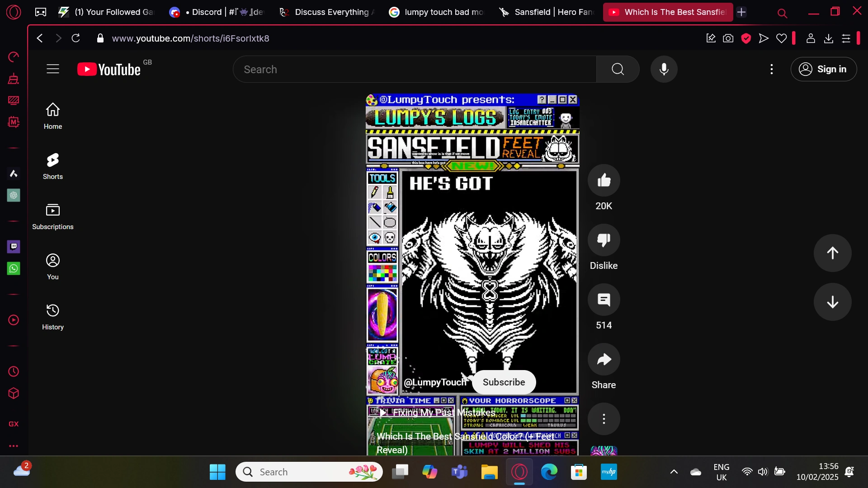Viewport: 868px width, 488px height.
Task: Open YouTube Home from the sidebar
Action: (x=53, y=115)
